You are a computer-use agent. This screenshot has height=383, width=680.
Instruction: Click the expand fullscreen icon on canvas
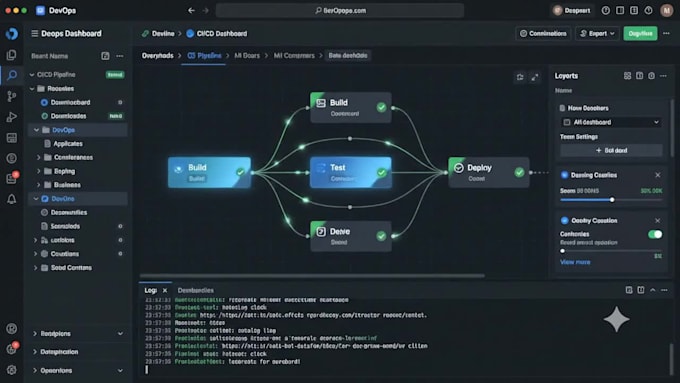point(535,77)
